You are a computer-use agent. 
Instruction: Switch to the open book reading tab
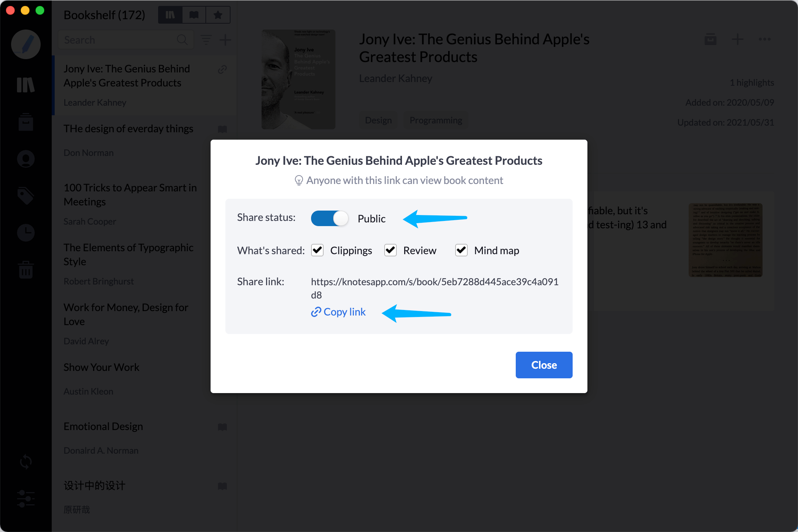(194, 15)
